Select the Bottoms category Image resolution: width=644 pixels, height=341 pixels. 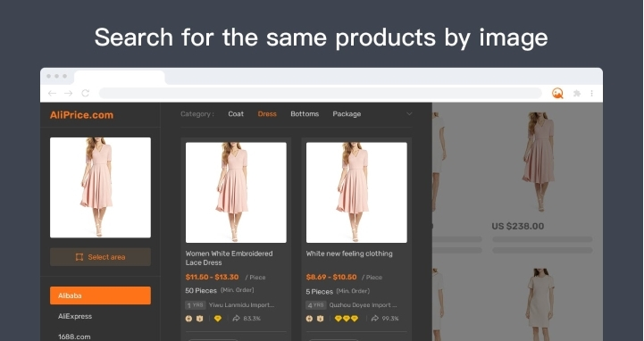click(305, 114)
